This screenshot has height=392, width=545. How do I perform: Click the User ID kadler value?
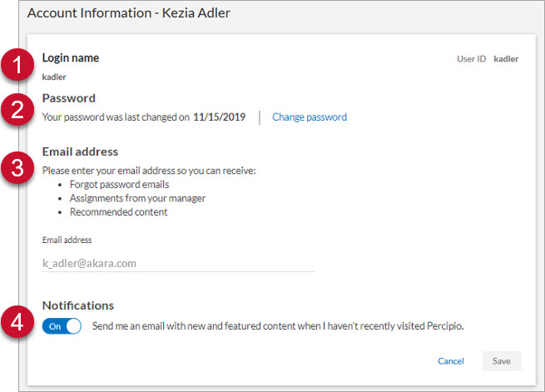(506, 59)
